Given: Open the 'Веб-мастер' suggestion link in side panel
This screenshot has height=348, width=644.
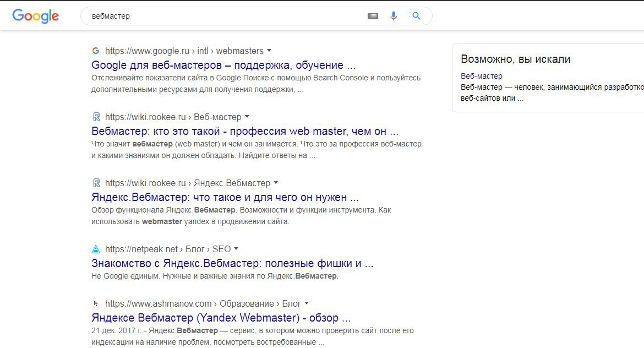Looking at the screenshot, I should [x=482, y=76].
